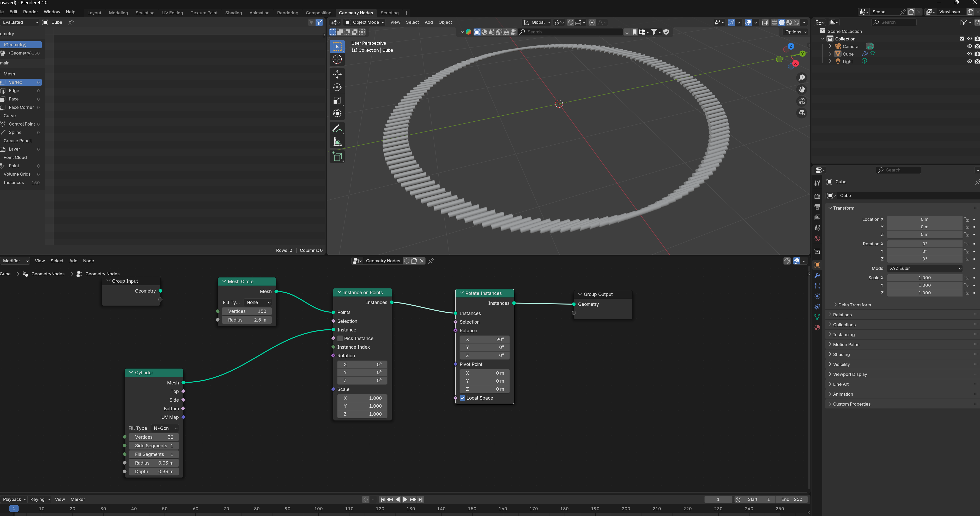Click the viewport pan hand icon

[802, 90]
